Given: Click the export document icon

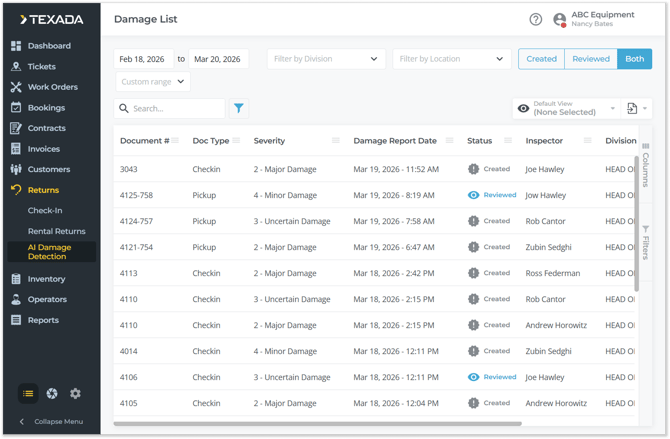Looking at the screenshot, I should coord(632,108).
